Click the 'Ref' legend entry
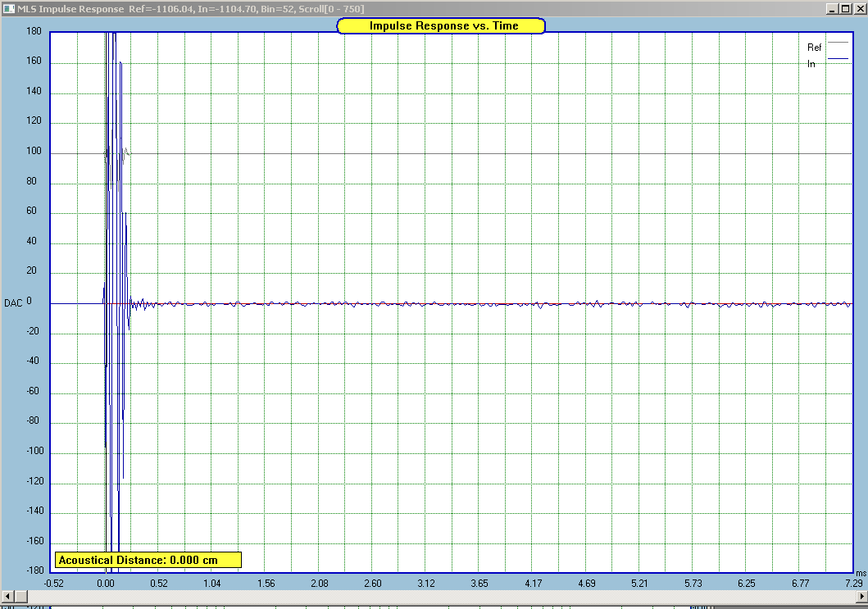The height and width of the screenshot is (609, 868). [x=814, y=48]
